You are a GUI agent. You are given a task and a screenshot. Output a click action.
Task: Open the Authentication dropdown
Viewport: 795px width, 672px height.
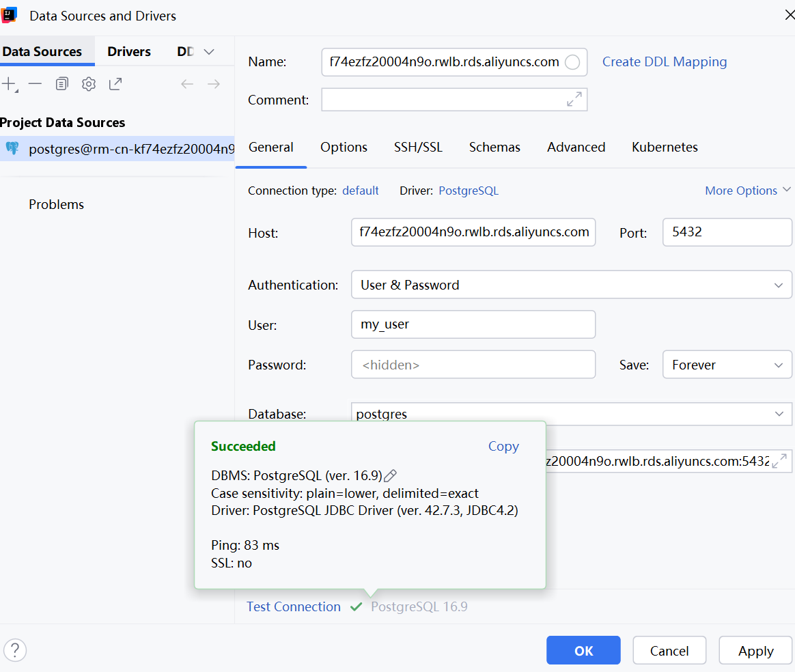click(x=572, y=285)
